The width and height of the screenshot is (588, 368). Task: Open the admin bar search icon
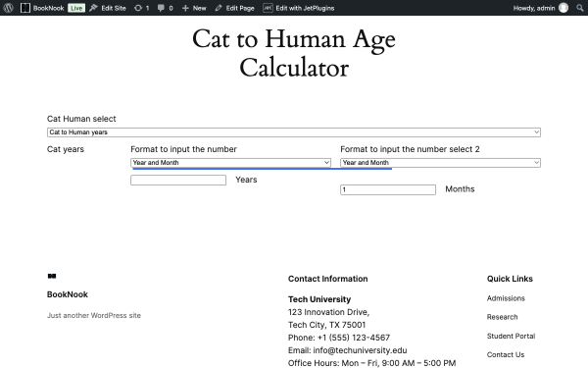point(580,8)
